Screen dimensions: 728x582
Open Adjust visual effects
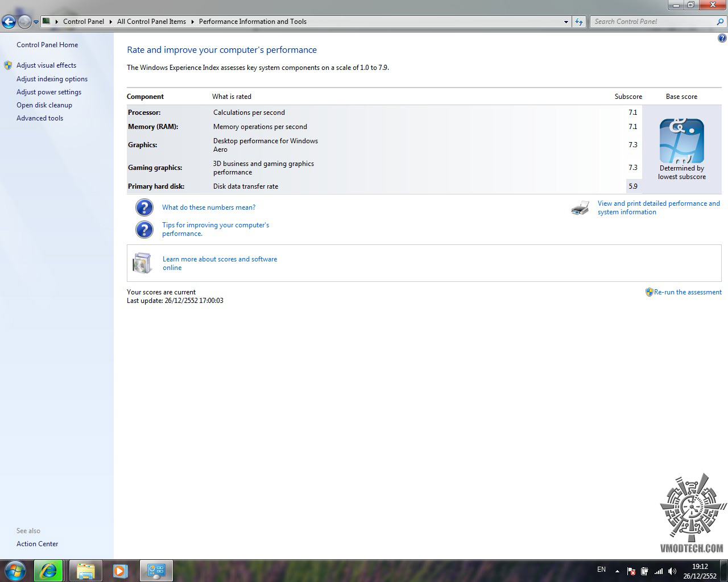pyautogui.click(x=46, y=65)
